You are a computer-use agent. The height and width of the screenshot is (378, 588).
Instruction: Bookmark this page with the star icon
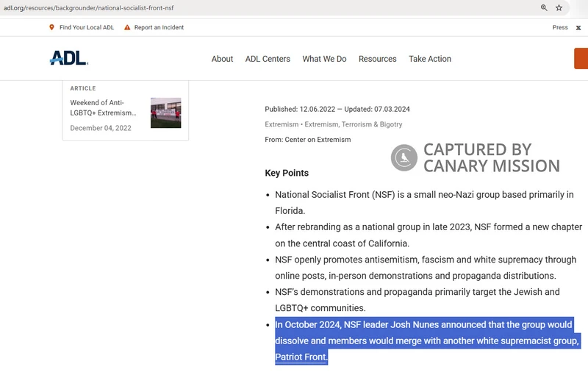coord(559,7)
